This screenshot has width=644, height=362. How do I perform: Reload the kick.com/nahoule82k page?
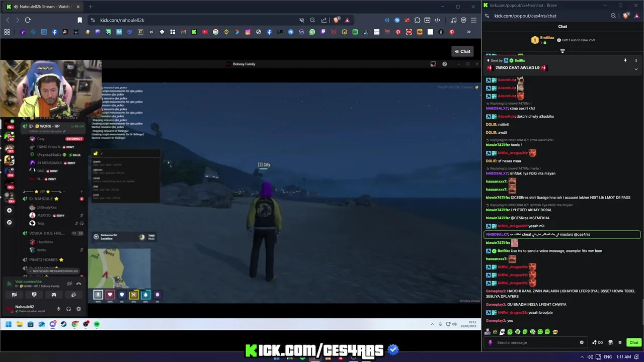(28, 20)
